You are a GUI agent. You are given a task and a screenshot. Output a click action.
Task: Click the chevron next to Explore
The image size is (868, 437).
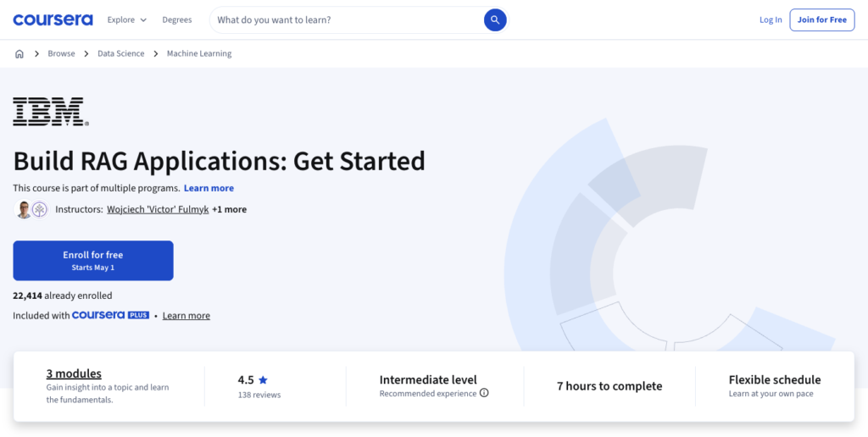click(x=143, y=20)
